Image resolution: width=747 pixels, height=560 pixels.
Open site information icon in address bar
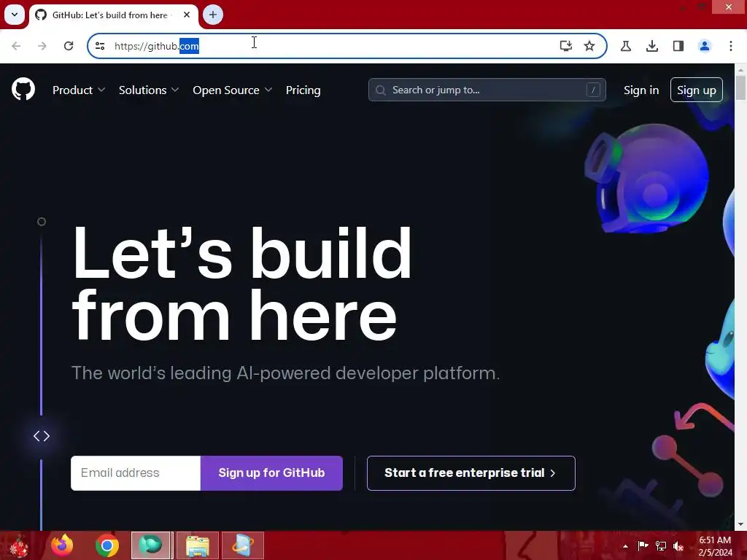[x=100, y=46]
